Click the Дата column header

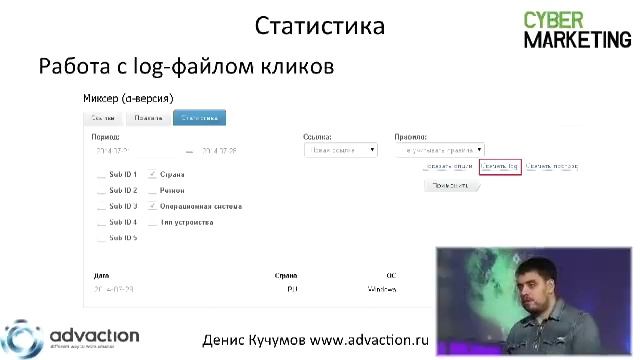pyautogui.click(x=101, y=276)
